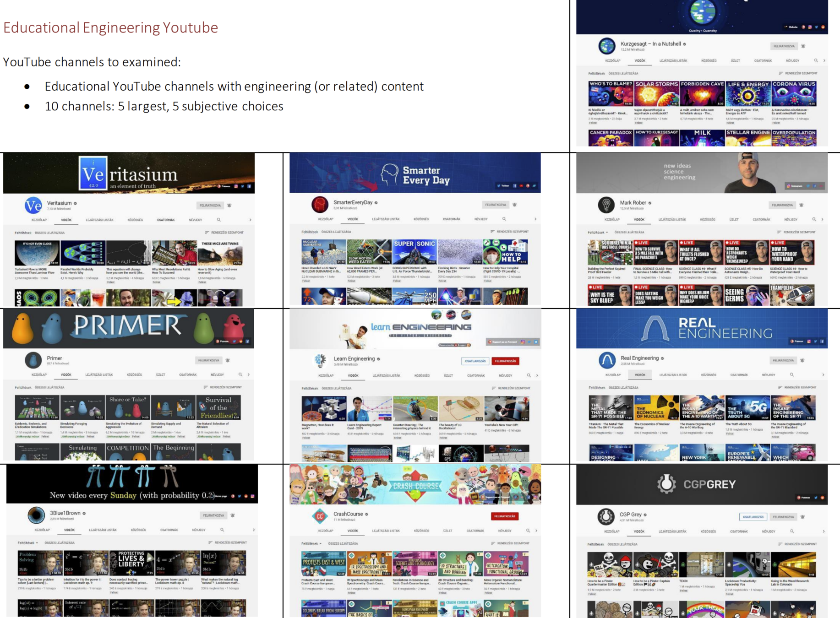Click the CSATLAKOZÁS join button on CGP Grey
840x618 pixels.
[753, 517]
